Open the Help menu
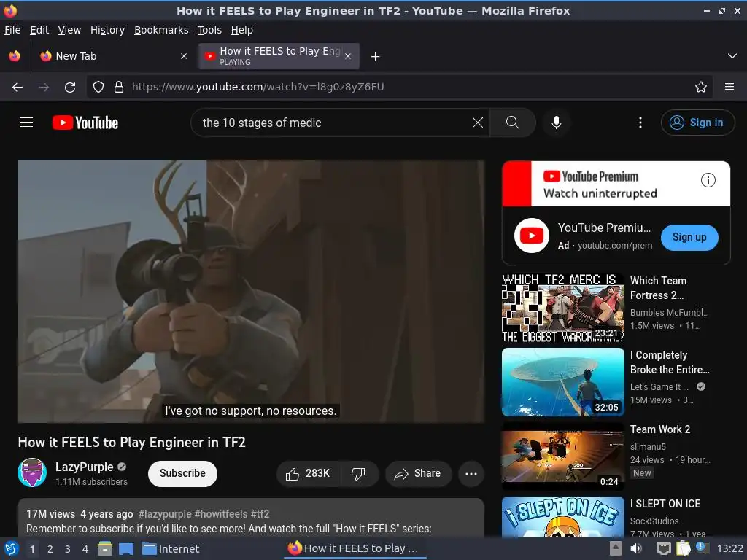The image size is (747, 560). (x=242, y=30)
